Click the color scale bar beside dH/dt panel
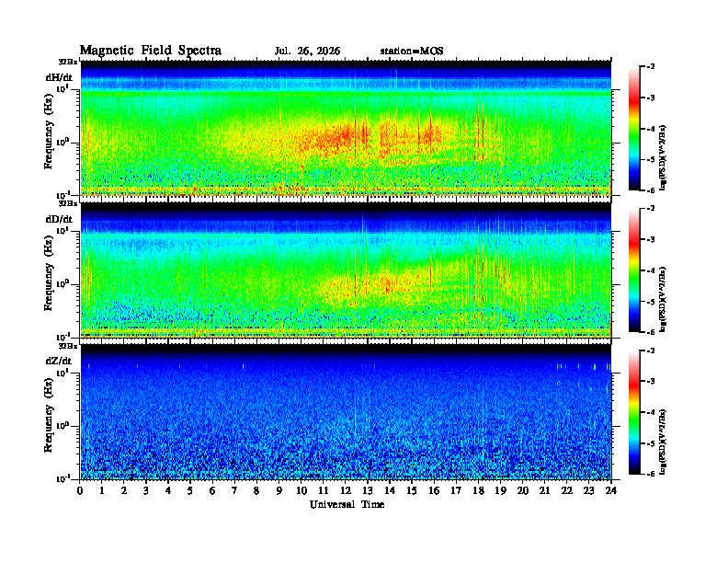Image resolution: width=728 pixels, height=563 pixels. point(634,129)
